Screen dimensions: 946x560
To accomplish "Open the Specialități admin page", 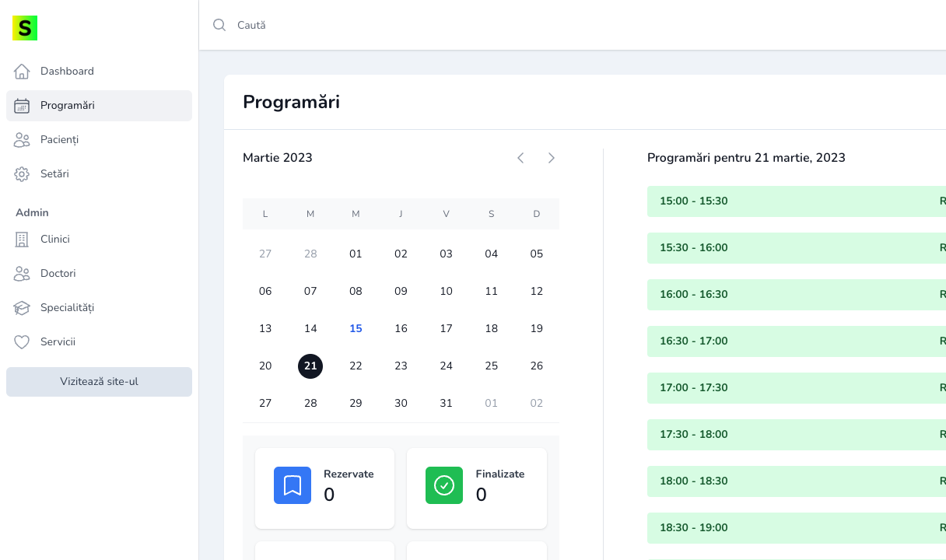I will coord(99,308).
